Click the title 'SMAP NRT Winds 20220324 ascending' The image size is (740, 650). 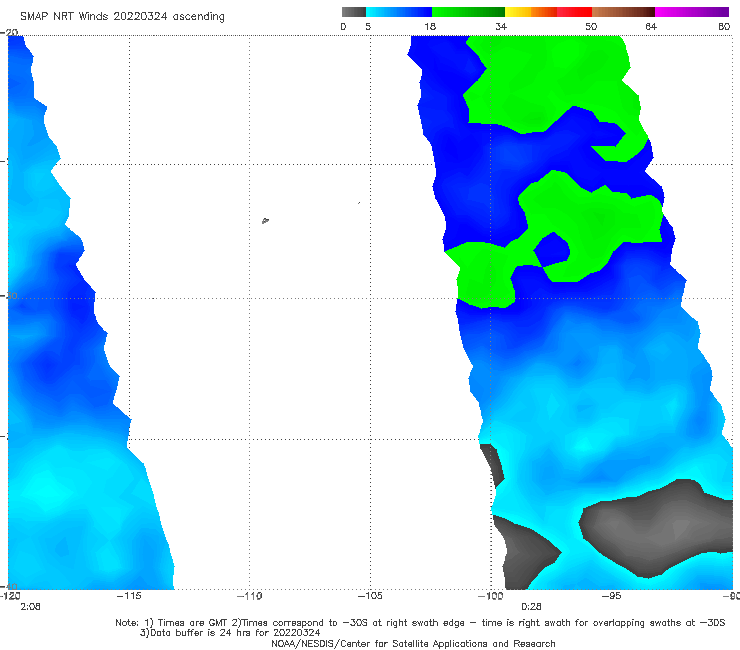click(x=122, y=17)
